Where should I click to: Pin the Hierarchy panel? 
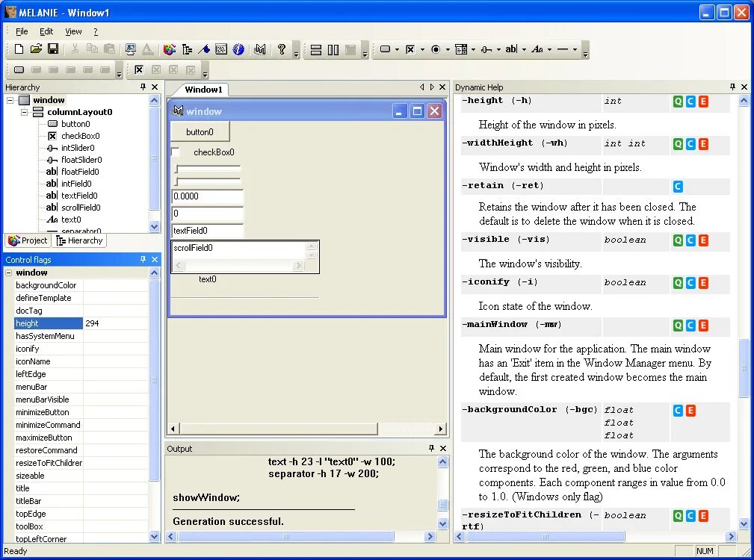coord(143,87)
